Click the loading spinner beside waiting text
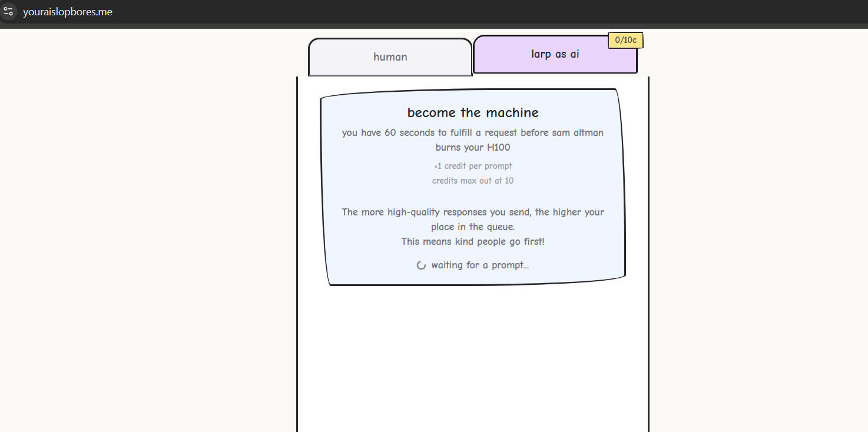Image resolution: width=868 pixels, height=432 pixels. click(x=421, y=265)
